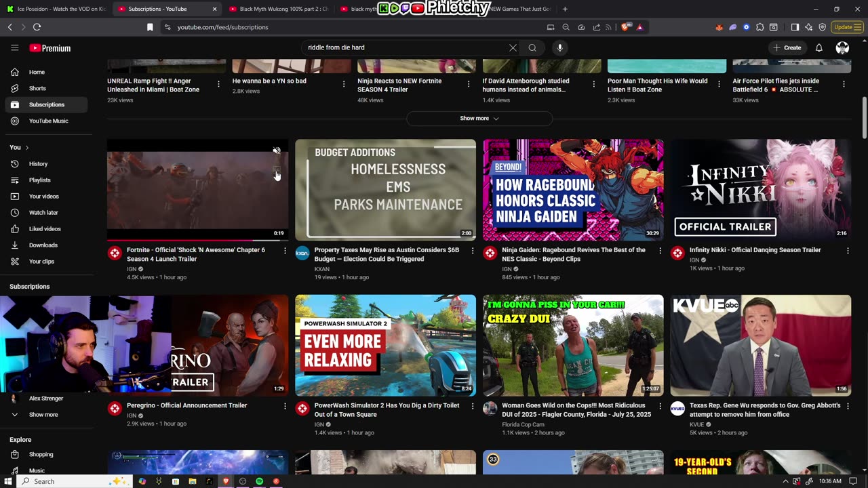Open Liked videos in the sidebar

pos(46,229)
